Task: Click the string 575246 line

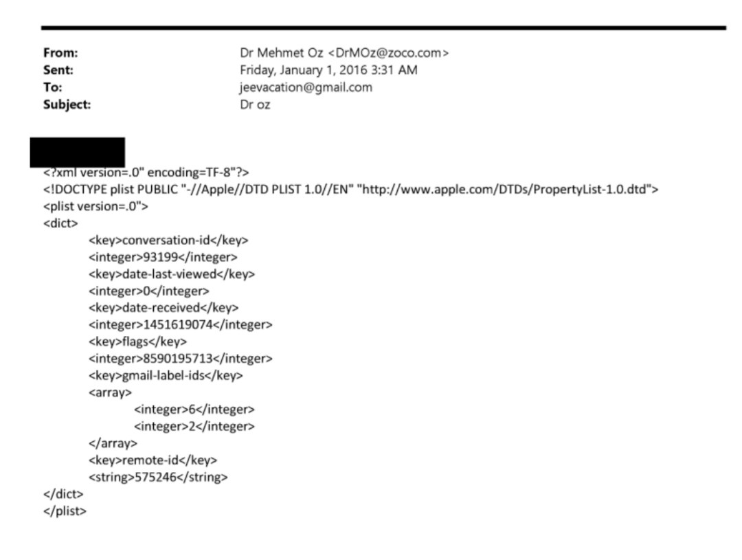Action: point(158,477)
